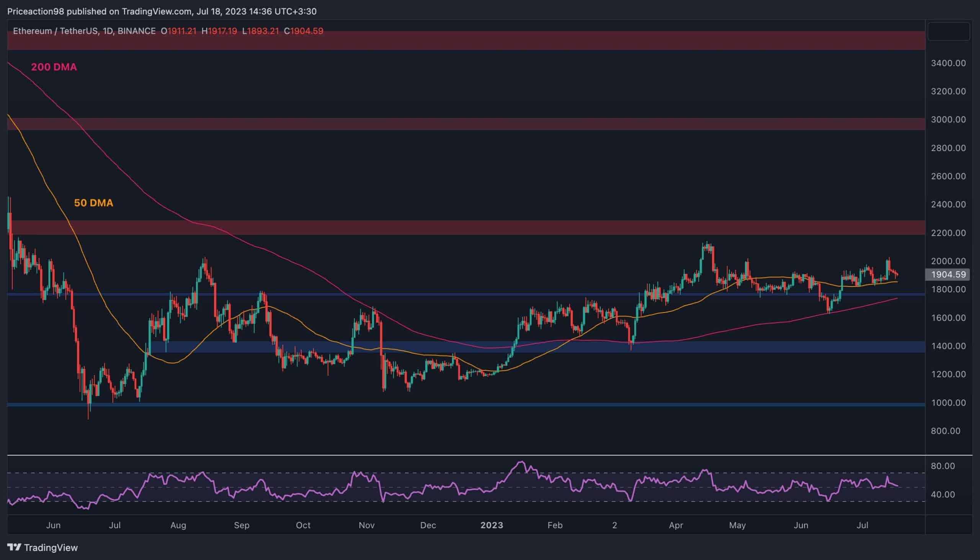
Task: Select the close value C1904.59 in header
Action: click(303, 31)
